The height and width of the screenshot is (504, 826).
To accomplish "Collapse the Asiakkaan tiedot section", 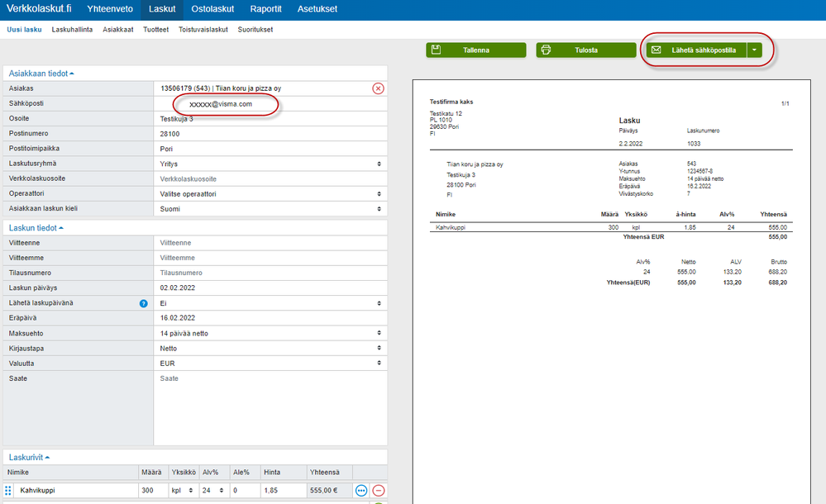I will coord(41,74).
